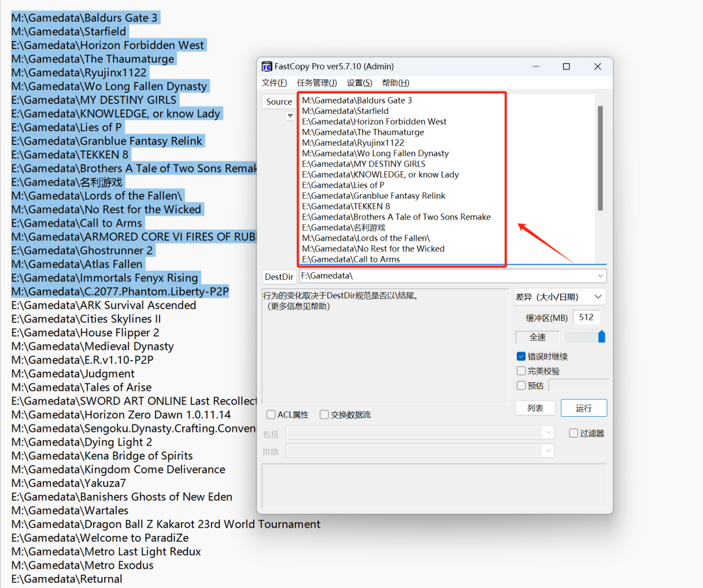Close the FastCopy window
This screenshot has width=703, height=588.
pyautogui.click(x=598, y=66)
